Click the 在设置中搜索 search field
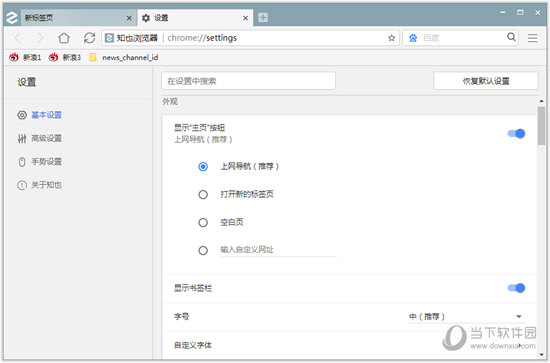Image resolution: width=550 pixels, height=363 pixels. coord(248,81)
